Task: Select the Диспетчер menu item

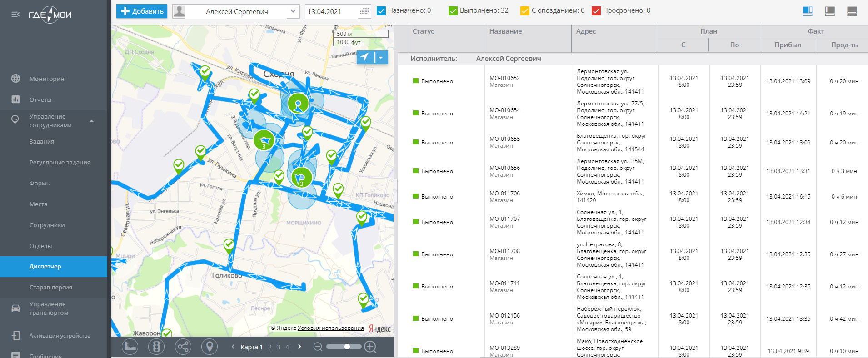Action: [x=54, y=267]
